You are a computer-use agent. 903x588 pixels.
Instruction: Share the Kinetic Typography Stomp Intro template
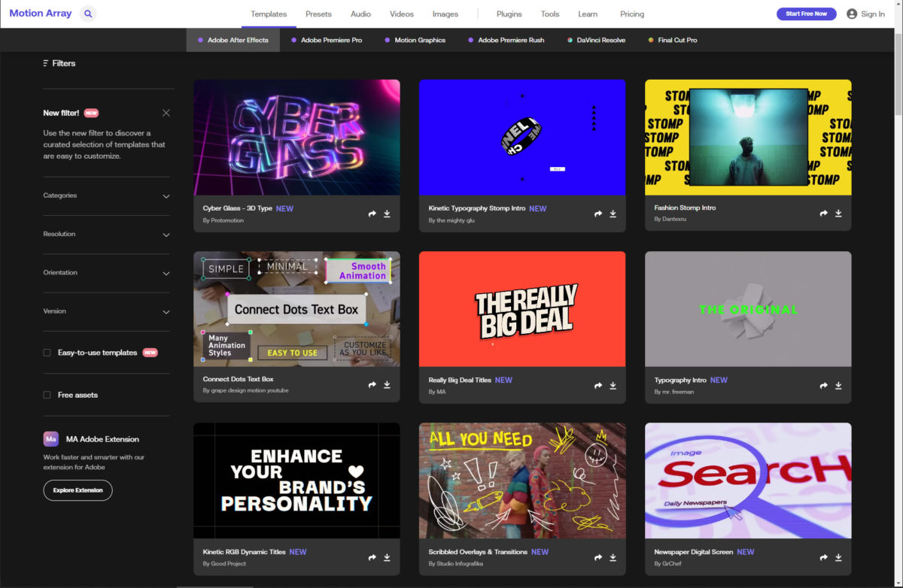[x=598, y=214]
